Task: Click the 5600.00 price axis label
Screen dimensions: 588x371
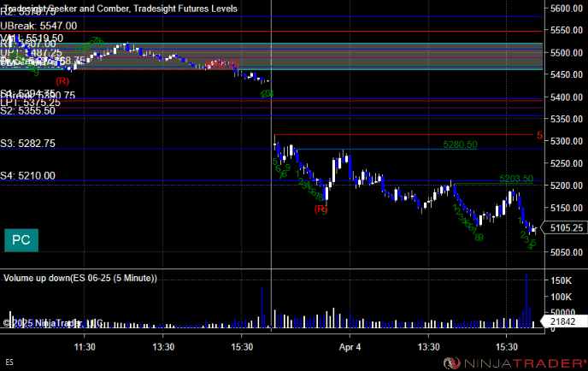Action: click(567, 9)
